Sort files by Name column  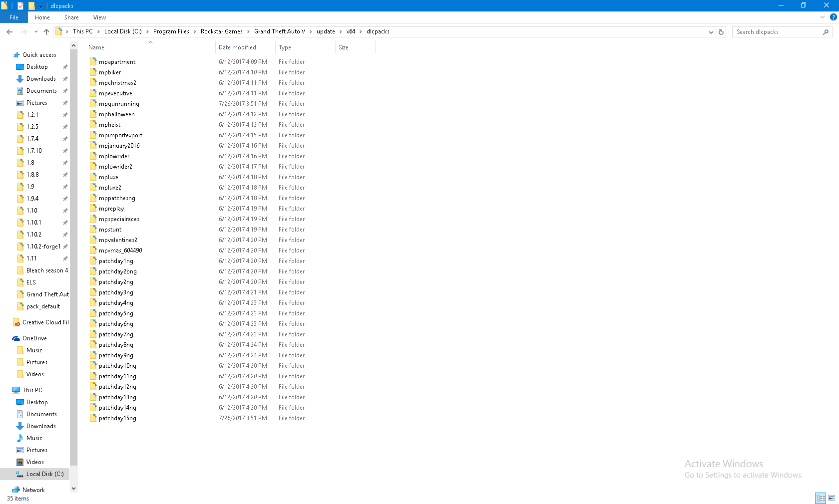click(x=150, y=47)
